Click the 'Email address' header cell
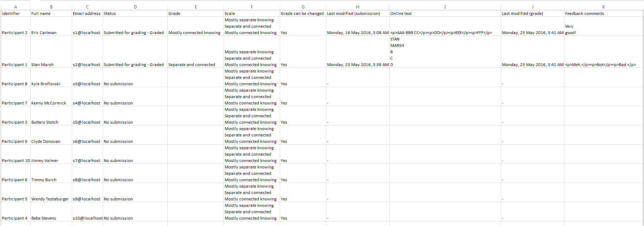644x226 pixels. [x=87, y=14]
